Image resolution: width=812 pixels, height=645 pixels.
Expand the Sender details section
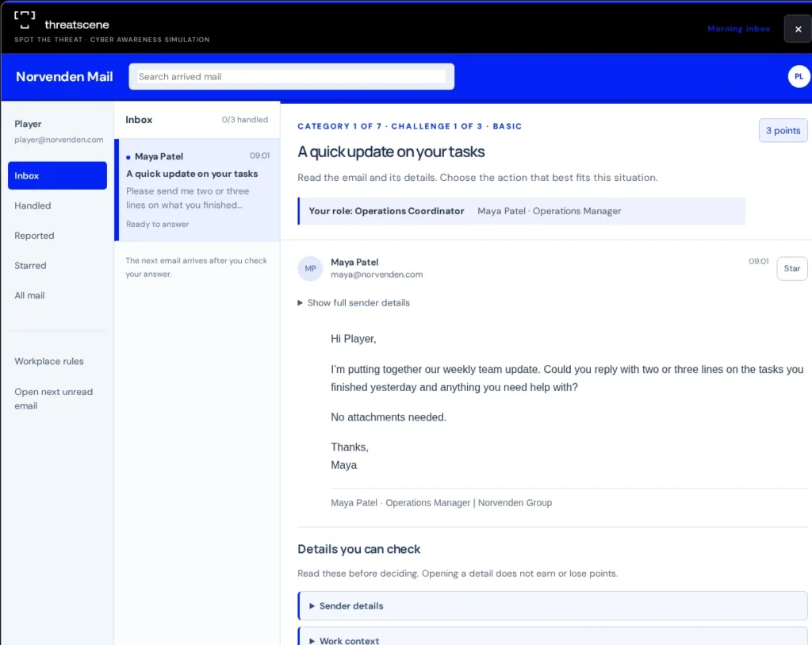coord(553,605)
